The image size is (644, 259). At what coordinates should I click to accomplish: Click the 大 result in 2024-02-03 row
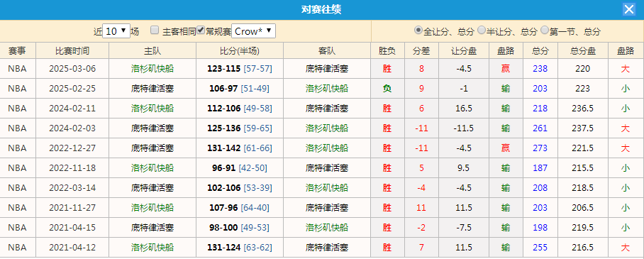(626, 128)
